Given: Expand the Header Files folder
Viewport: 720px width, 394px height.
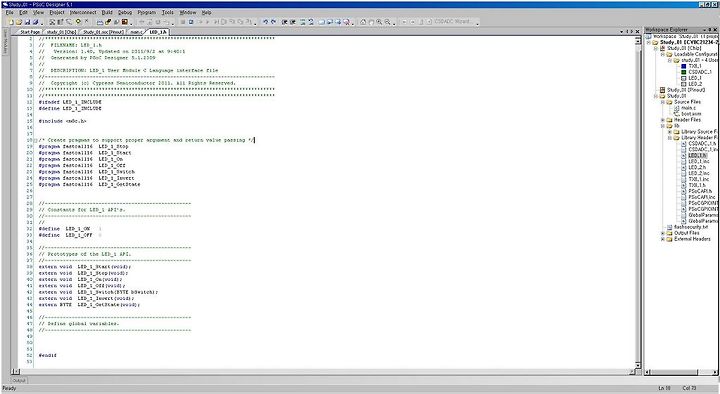Looking at the screenshot, I should coord(663,120).
